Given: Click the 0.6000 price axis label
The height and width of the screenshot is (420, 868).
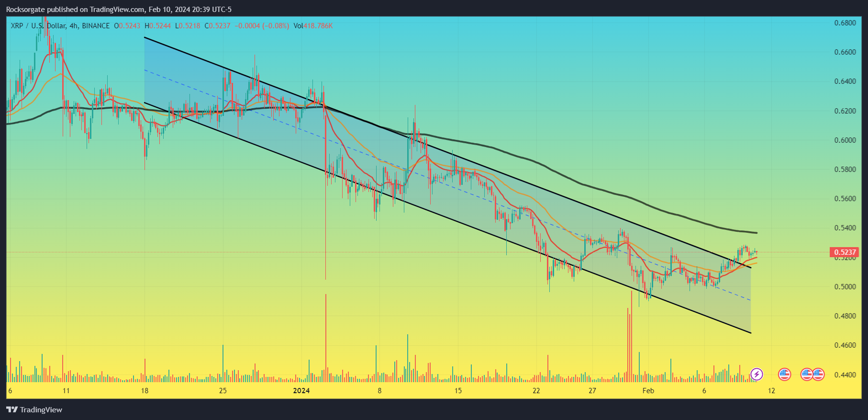Looking at the screenshot, I should click(x=845, y=140).
